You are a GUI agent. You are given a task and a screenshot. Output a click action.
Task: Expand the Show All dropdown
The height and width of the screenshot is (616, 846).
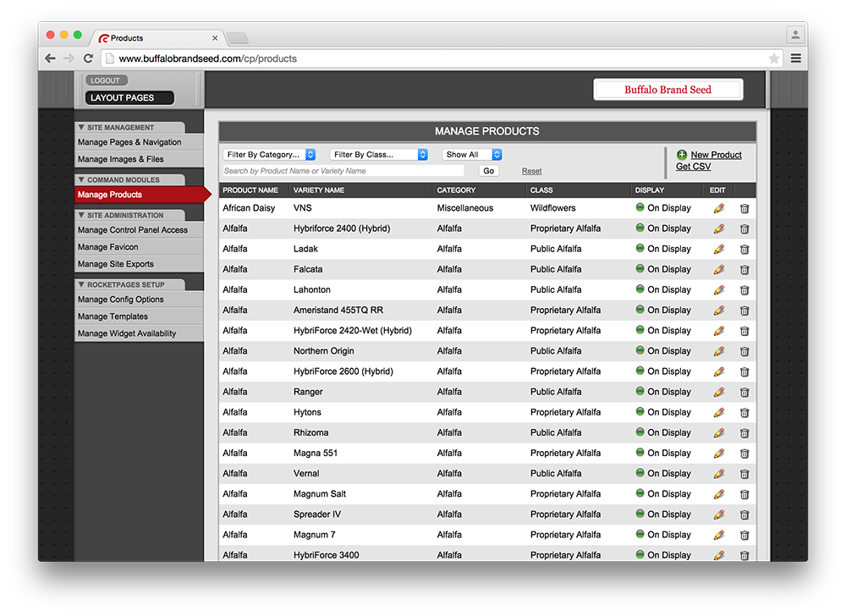tap(472, 155)
